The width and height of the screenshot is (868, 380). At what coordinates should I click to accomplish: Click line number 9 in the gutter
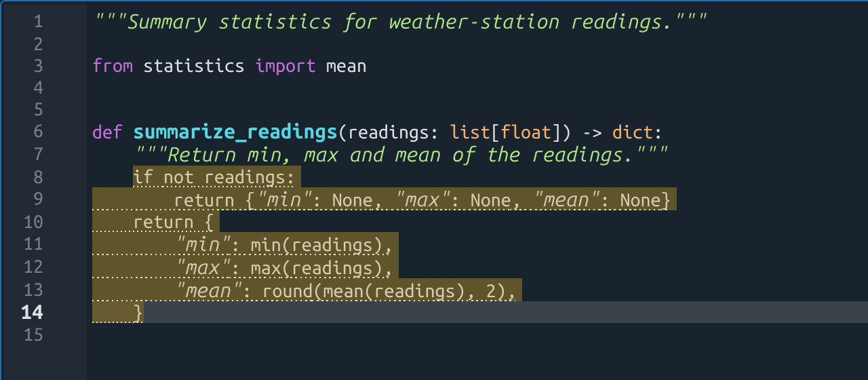coord(37,199)
